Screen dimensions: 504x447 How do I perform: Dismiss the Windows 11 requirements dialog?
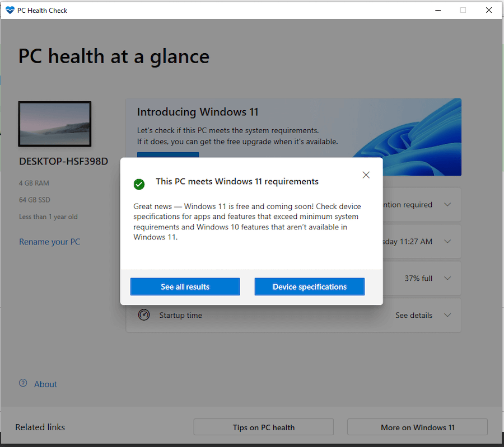pyautogui.click(x=366, y=175)
